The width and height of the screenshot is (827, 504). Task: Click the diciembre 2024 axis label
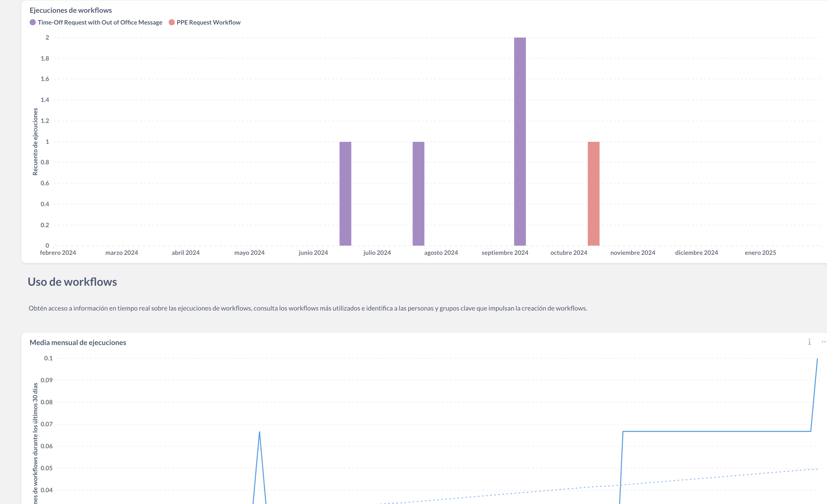click(x=696, y=253)
